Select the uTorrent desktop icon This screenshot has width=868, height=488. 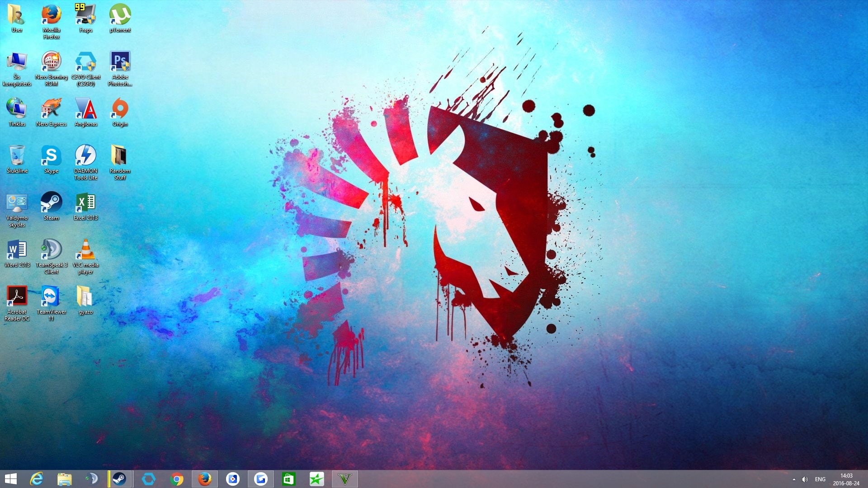tap(120, 14)
